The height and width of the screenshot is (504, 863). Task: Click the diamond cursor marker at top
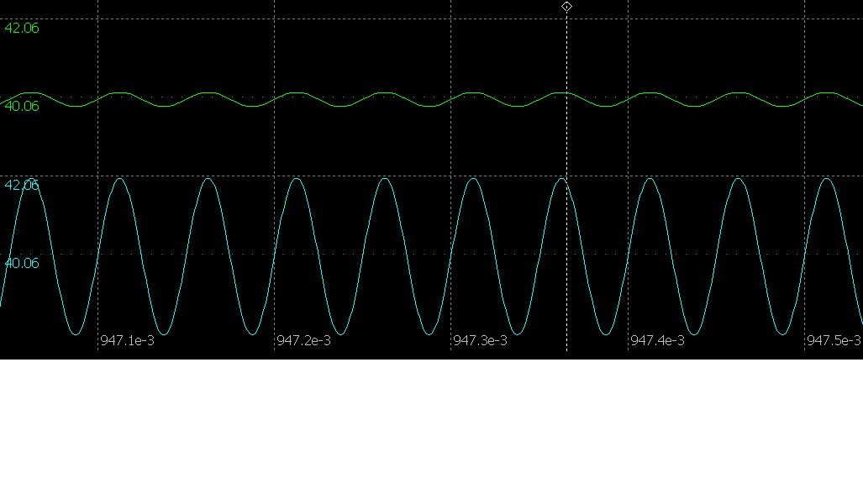[566, 7]
